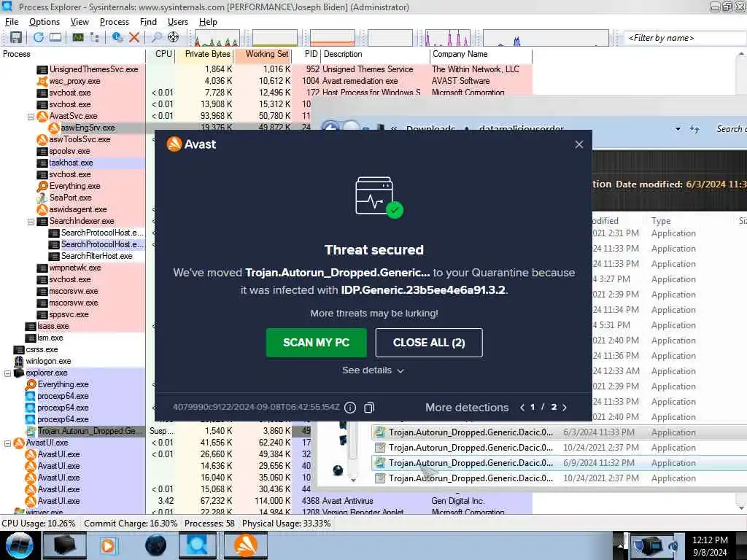
Task: Toggle the process tree view icon
Action: pos(94,37)
